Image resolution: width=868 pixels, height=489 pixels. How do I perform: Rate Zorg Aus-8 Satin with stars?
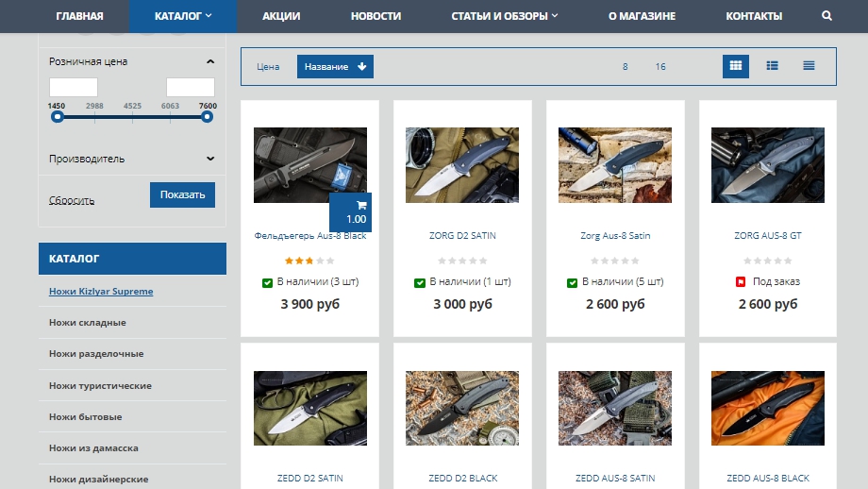tap(615, 261)
